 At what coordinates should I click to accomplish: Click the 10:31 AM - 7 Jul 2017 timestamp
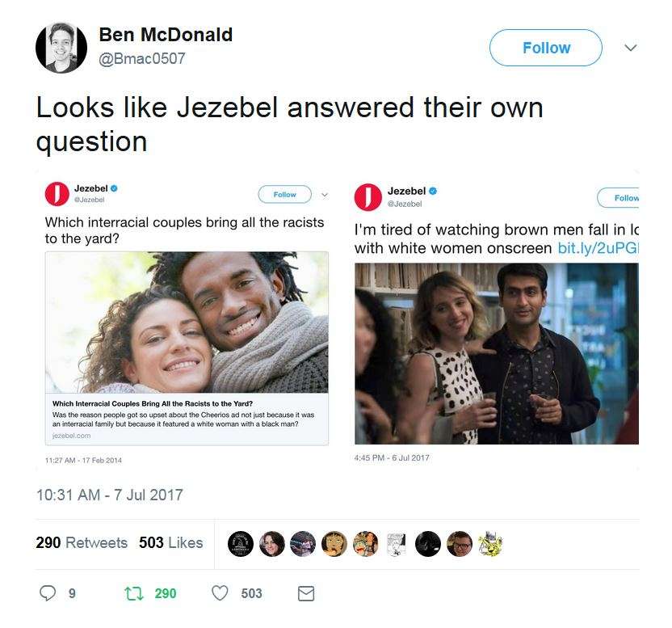(110, 495)
